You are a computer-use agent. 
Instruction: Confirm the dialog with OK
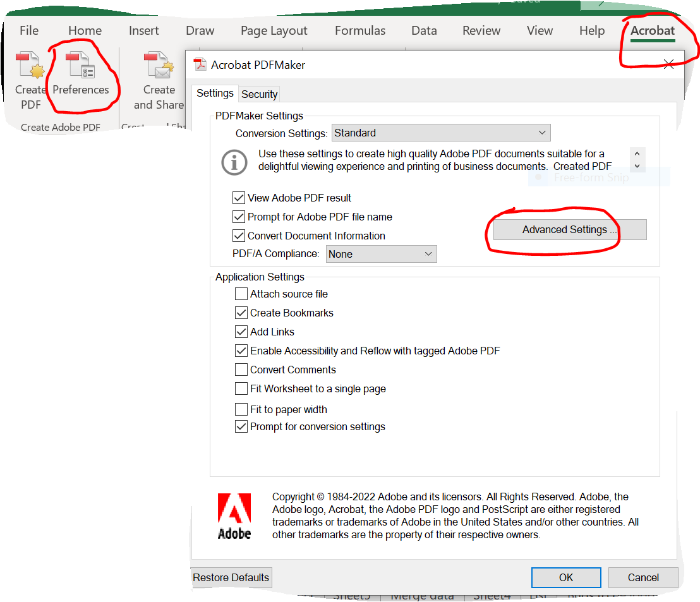[565, 577]
